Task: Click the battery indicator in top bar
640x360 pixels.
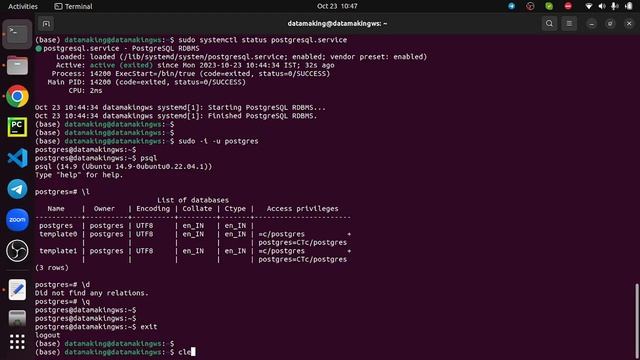Action: point(629,6)
